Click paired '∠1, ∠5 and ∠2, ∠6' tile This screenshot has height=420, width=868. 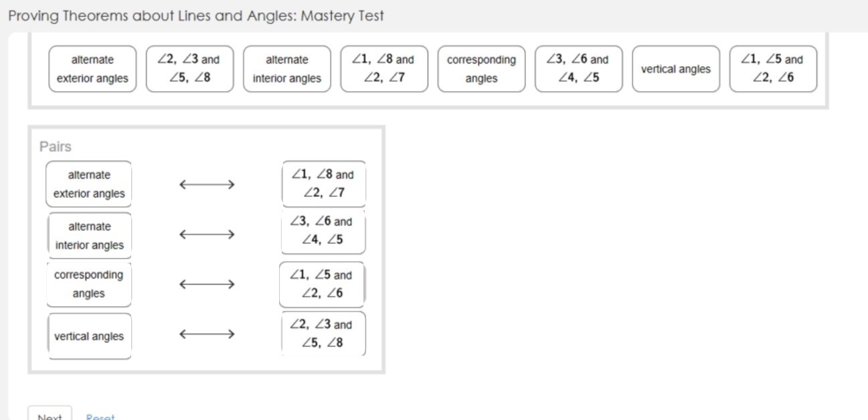[x=323, y=284]
